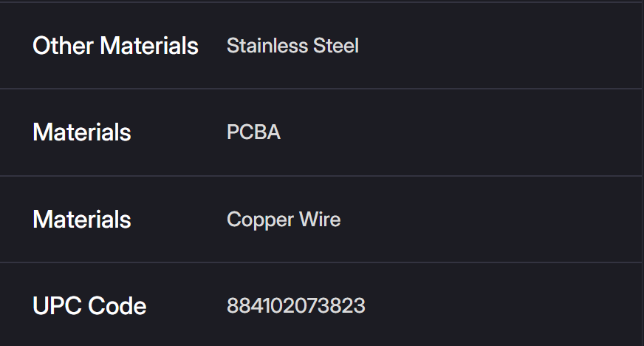Click empty space right of the UPC number
The image size is (644, 346).
(502, 306)
